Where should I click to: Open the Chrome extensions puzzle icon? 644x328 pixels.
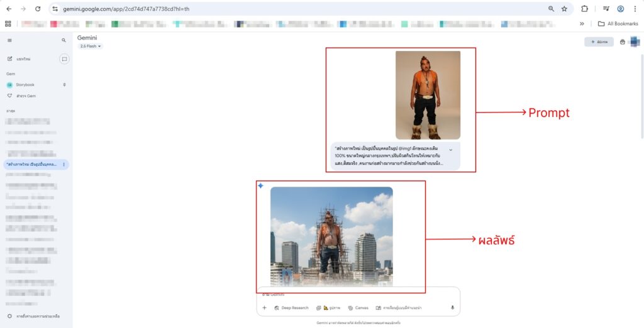click(x=584, y=9)
